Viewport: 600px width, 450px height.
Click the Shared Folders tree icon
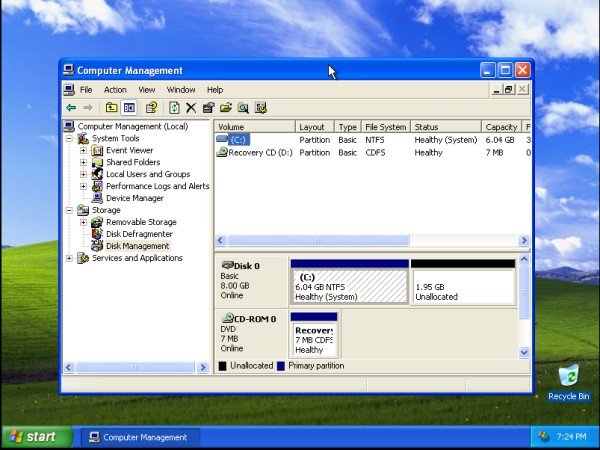click(97, 162)
